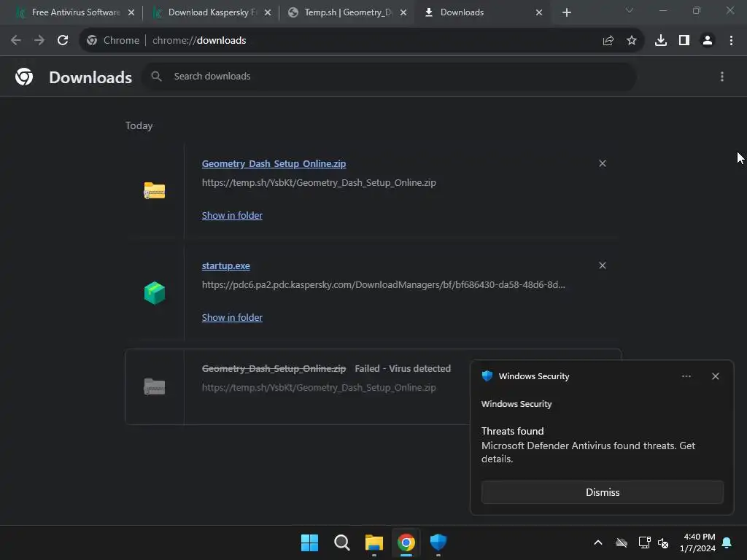The width and height of the screenshot is (747, 560).
Task: Click the network tray icon
Action: click(x=644, y=542)
